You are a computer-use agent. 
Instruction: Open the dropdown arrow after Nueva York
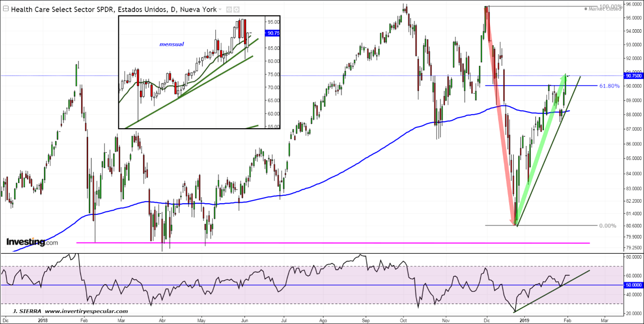(x=220, y=10)
